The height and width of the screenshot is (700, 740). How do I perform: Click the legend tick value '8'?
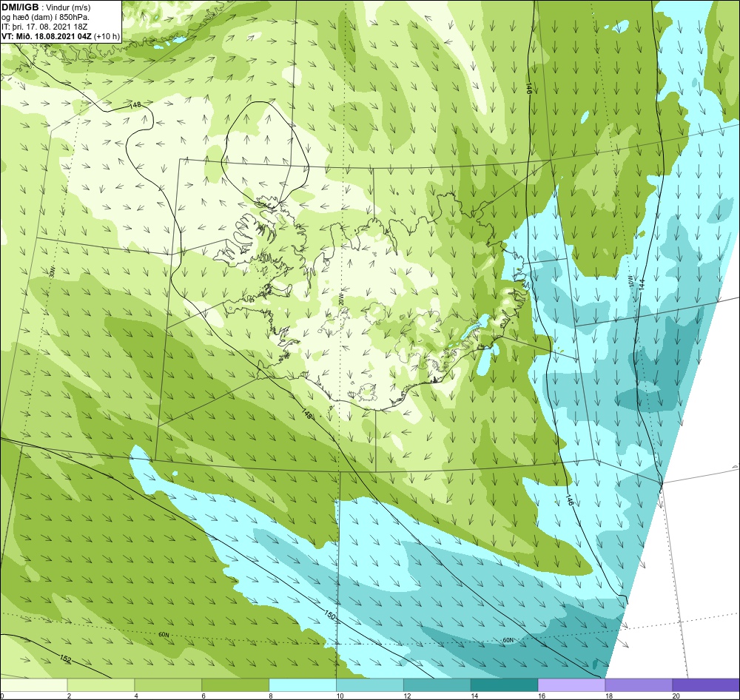pos(271,696)
